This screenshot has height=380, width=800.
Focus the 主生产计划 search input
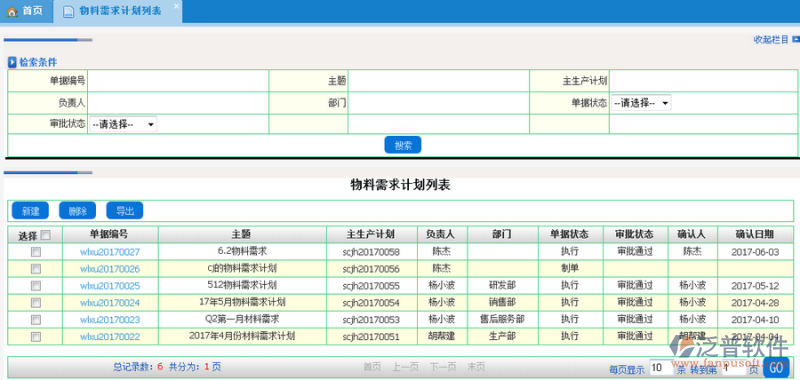coord(703,81)
